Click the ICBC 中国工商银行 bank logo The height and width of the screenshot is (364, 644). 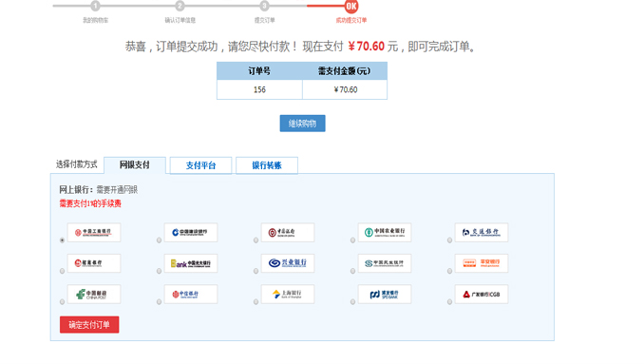click(x=94, y=233)
